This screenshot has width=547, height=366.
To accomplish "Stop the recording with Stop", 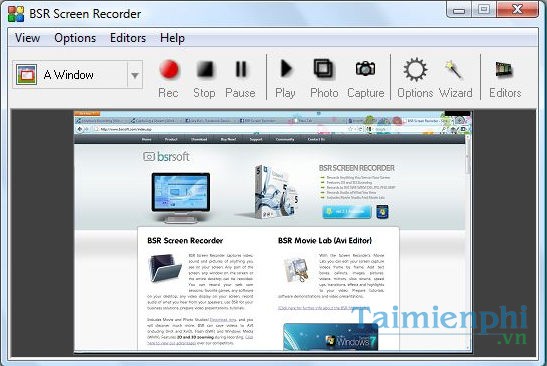I will 204,79.
